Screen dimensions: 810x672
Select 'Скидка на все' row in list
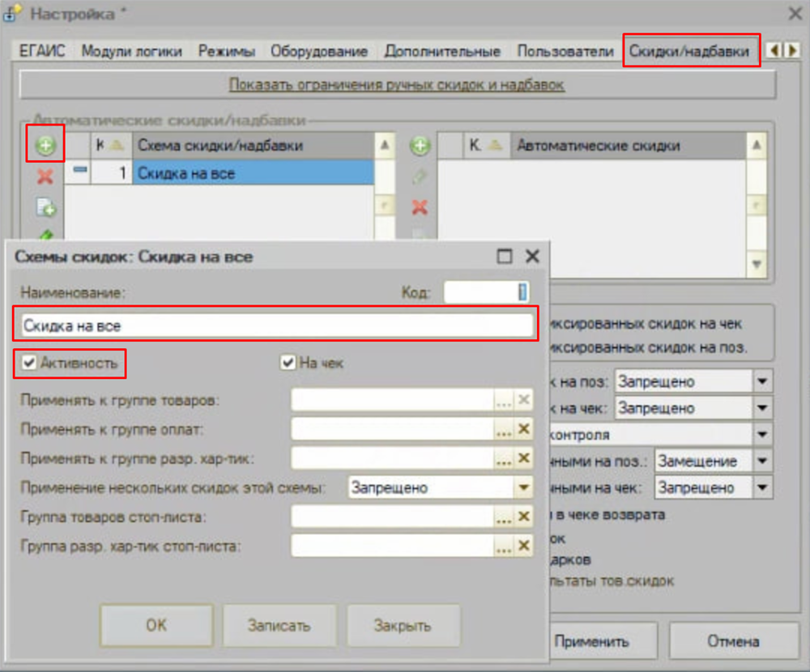(x=253, y=172)
